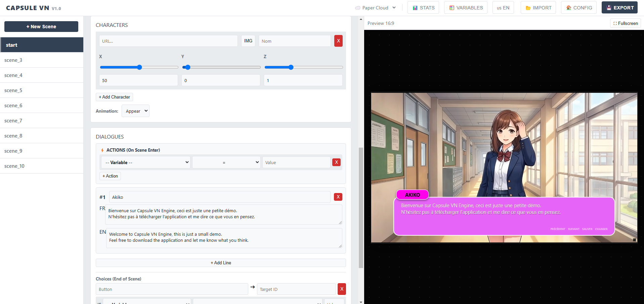
Task: Click + Add Character
Action: (x=114, y=97)
